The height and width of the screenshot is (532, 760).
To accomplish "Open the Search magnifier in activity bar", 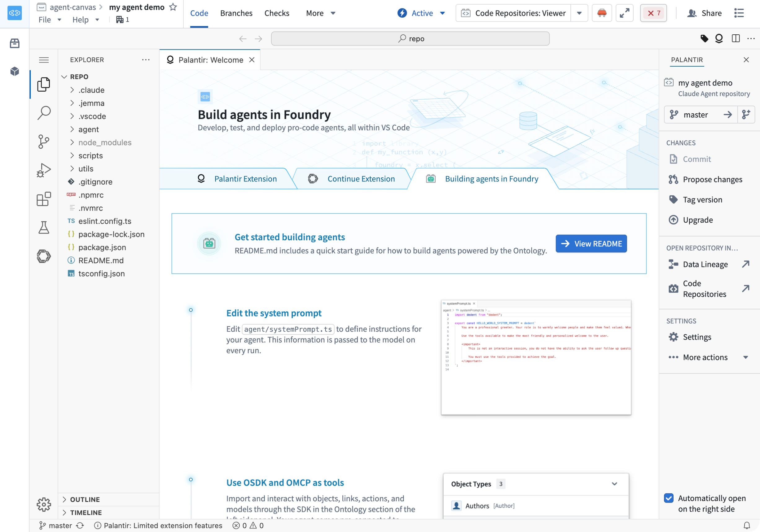I will 44,113.
